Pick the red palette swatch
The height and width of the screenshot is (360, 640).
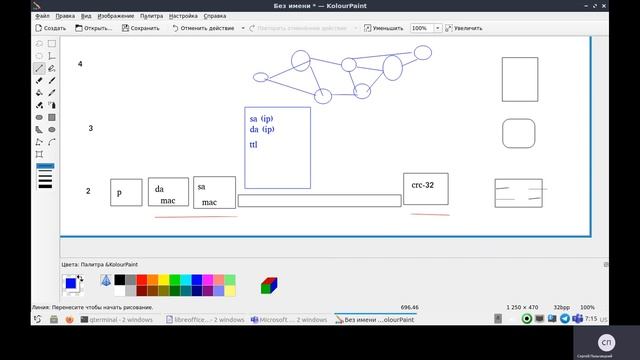tap(142, 280)
